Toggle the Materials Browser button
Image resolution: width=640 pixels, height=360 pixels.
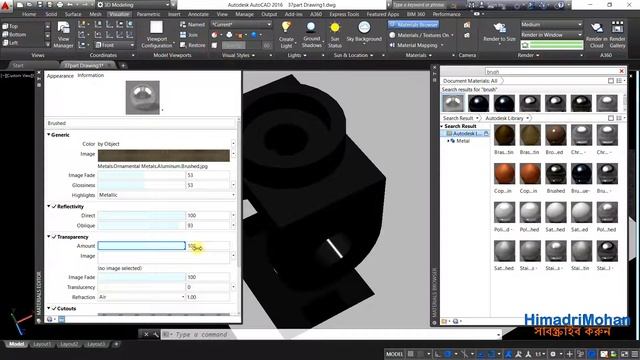413,24
